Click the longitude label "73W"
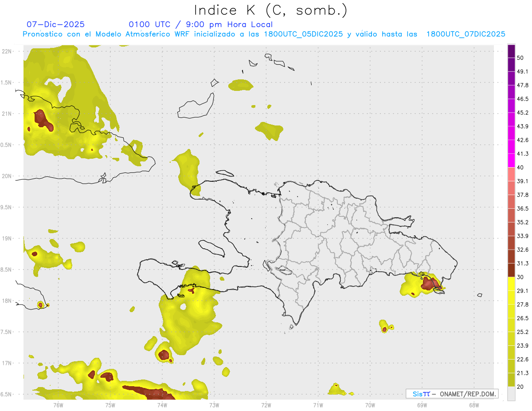This screenshot has height=411, width=532. click(x=214, y=405)
